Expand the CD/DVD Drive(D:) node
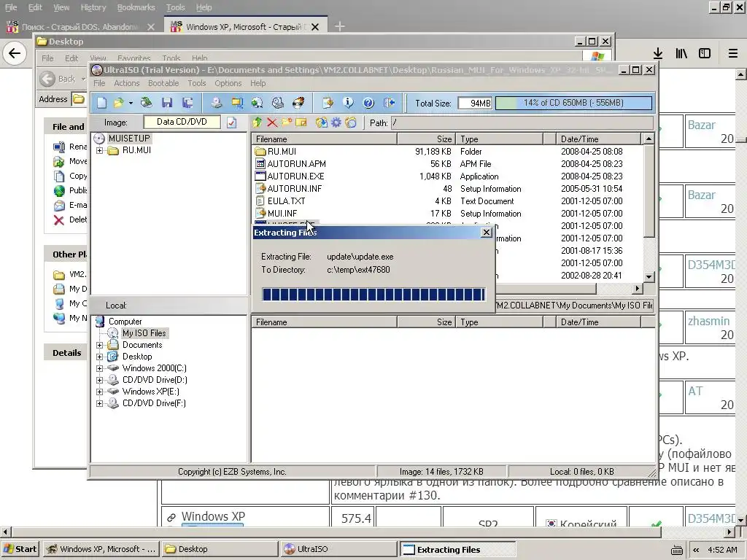Viewport: 747px width, 560px height. [x=99, y=380]
